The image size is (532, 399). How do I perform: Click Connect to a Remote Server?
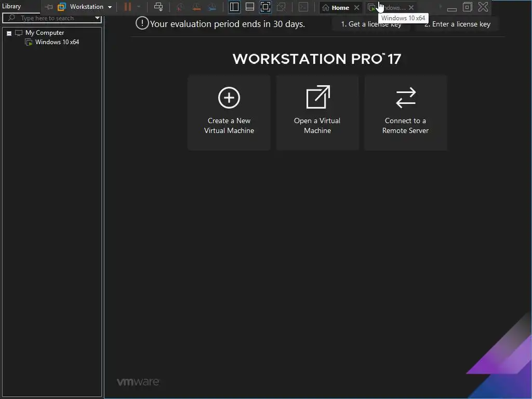(x=405, y=113)
